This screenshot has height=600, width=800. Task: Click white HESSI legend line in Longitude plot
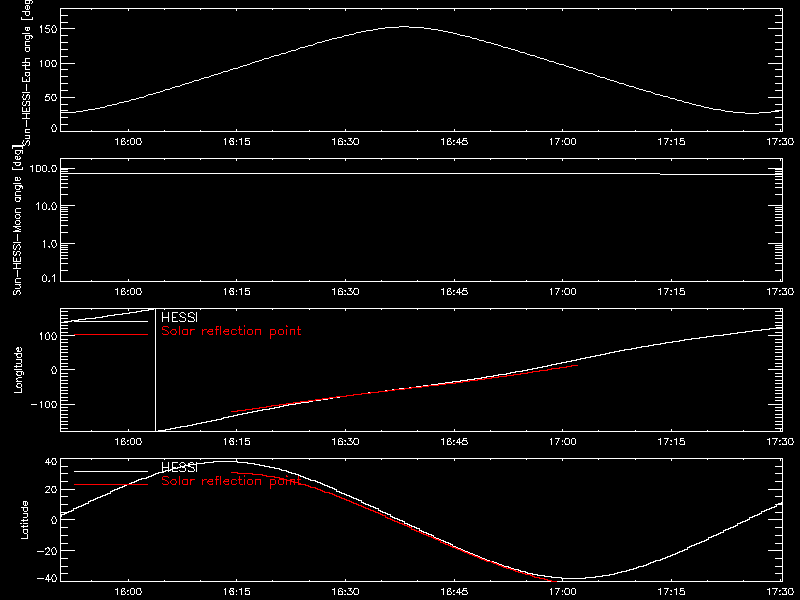coord(111,321)
